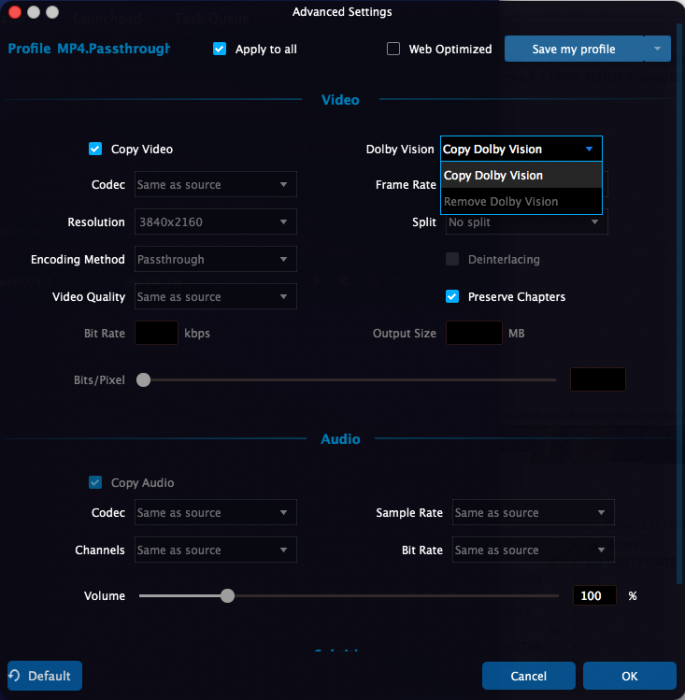Open the audio Bit Rate dropdown
This screenshot has width=685, height=700.
533,550
